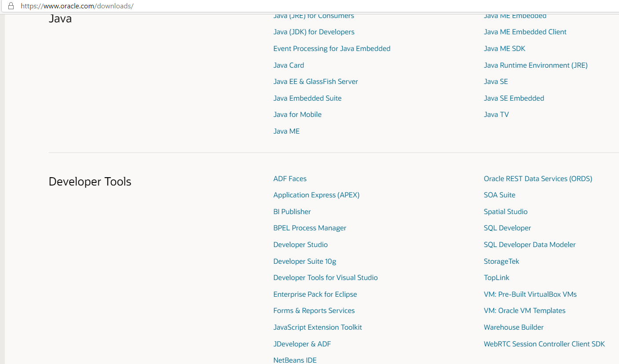Click VM: Oracle VM Templates link
Viewport: 619px width, 364px height.
click(x=524, y=311)
